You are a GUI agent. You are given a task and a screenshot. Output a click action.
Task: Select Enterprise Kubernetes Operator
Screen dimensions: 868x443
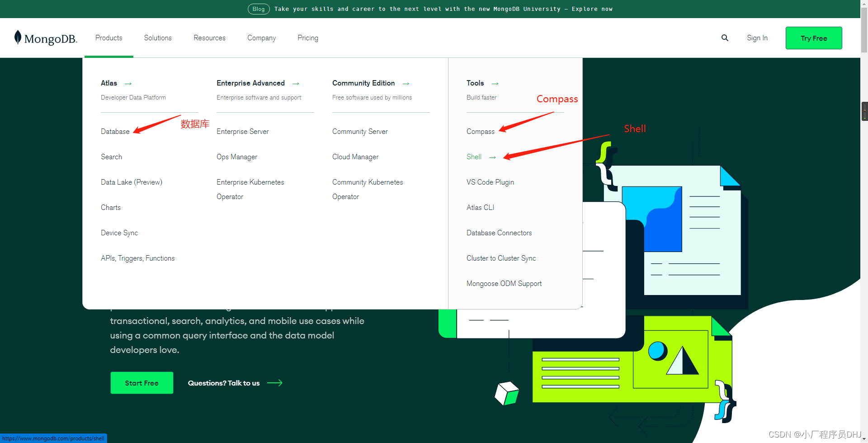[x=250, y=190]
